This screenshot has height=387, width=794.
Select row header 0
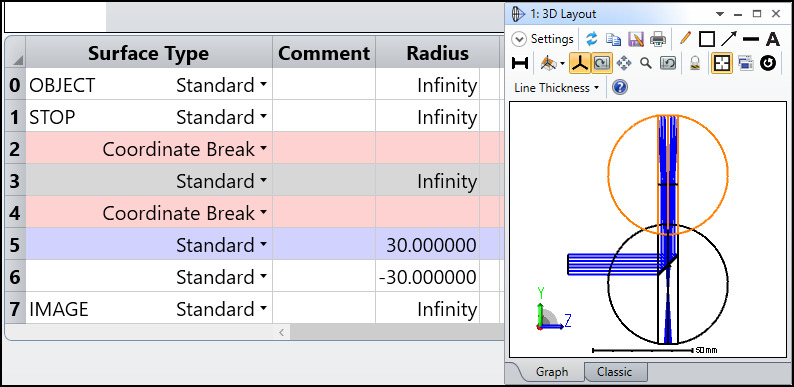[x=15, y=85]
